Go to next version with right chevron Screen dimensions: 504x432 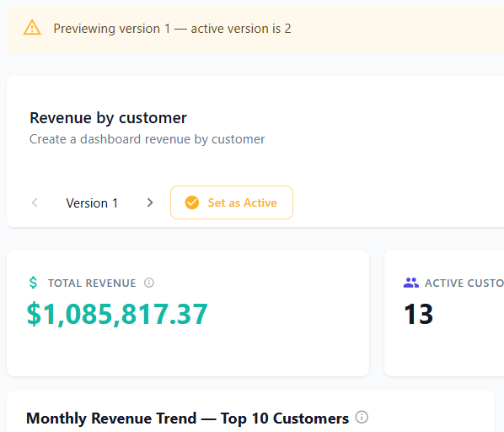150,202
